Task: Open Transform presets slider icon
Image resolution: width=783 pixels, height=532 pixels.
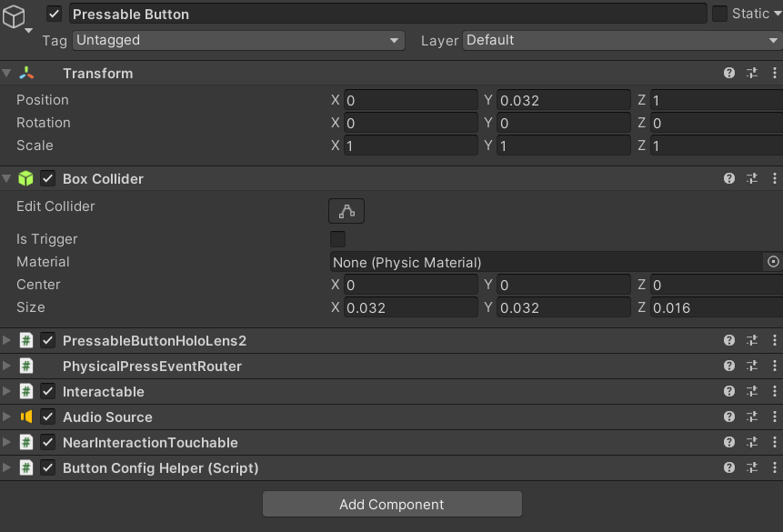Action: pyautogui.click(x=752, y=73)
